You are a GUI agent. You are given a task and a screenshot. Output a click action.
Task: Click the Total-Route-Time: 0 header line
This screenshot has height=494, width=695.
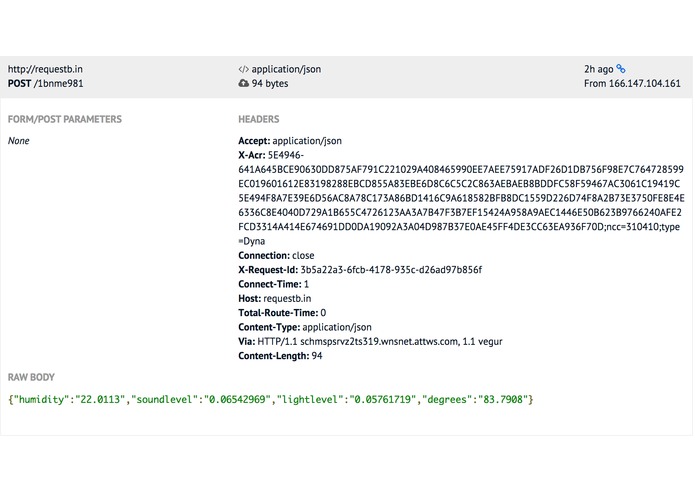click(282, 313)
